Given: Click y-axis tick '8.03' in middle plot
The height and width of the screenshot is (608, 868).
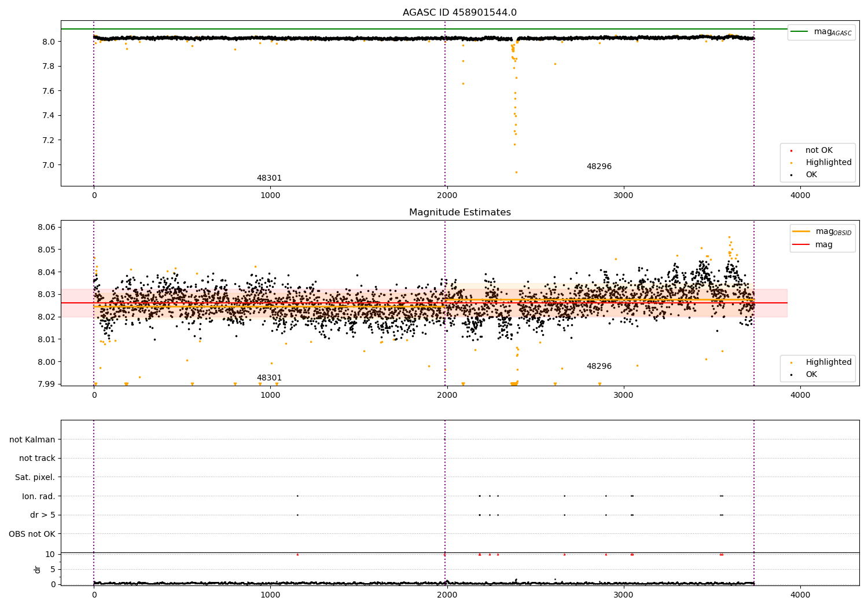Looking at the screenshot, I should tap(47, 294).
